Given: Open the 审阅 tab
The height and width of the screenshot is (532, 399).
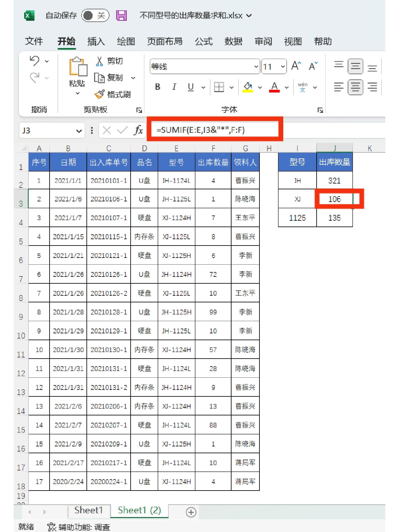Looking at the screenshot, I should 263,41.
